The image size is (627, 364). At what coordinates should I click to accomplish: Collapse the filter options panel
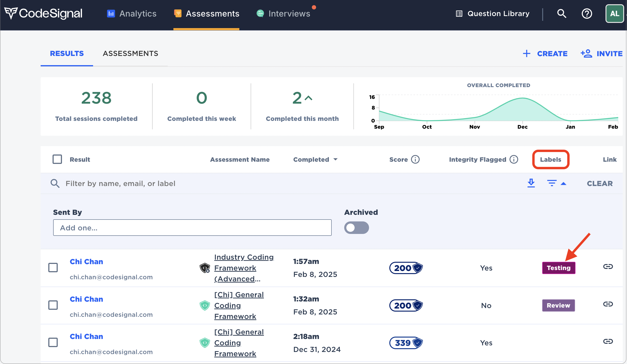[557, 183]
